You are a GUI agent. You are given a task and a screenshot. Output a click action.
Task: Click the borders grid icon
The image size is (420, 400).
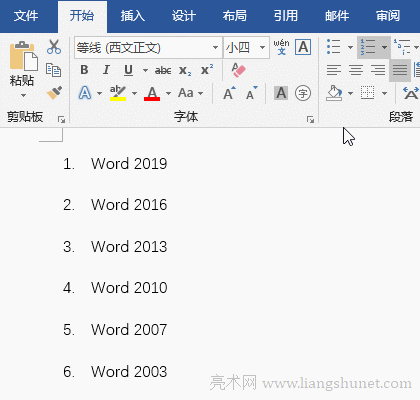(x=367, y=93)
